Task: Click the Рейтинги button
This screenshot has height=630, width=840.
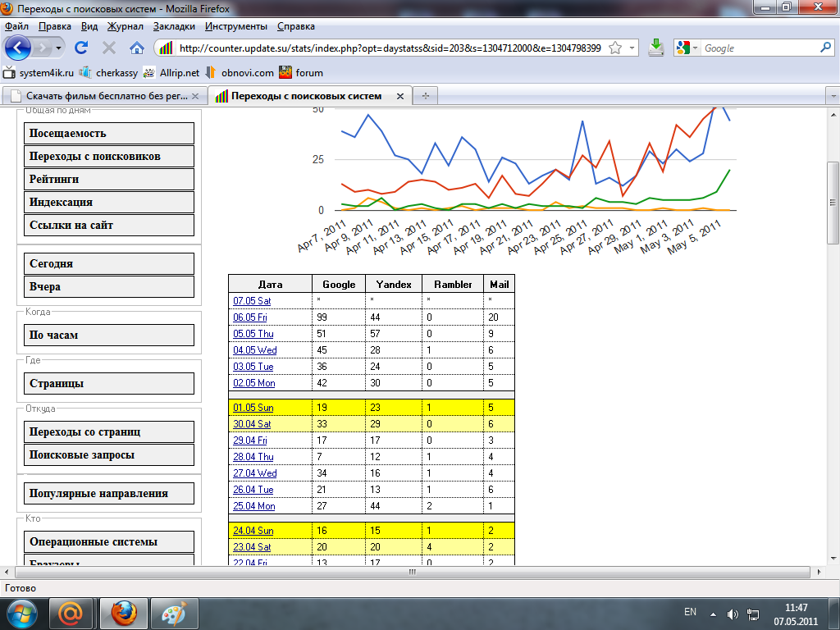Action: tap(109, 179)
